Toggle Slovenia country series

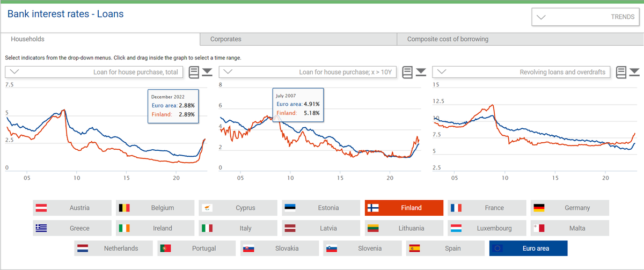[x=363, y=249]
